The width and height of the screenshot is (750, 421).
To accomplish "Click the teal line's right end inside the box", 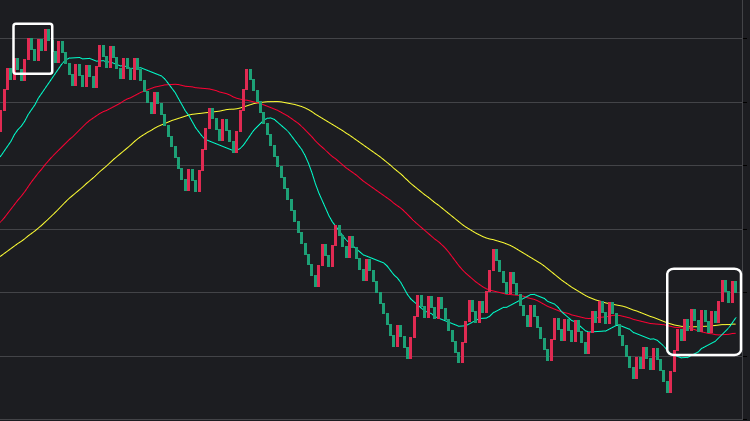I will [x=735, y=318].
